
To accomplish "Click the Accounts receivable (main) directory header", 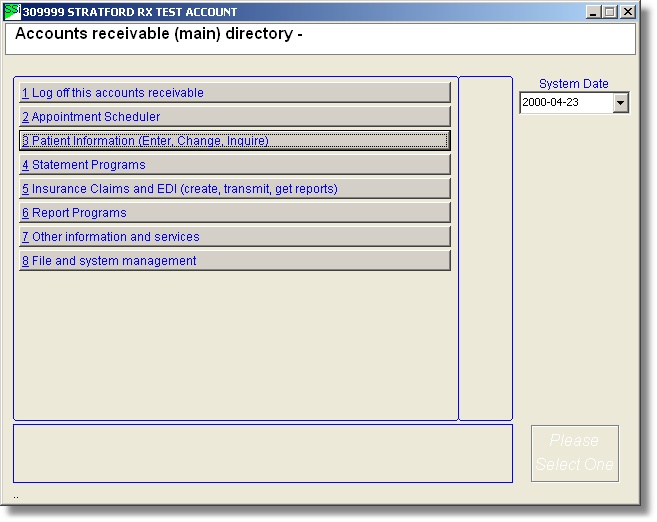I will [x=159, y=34].
